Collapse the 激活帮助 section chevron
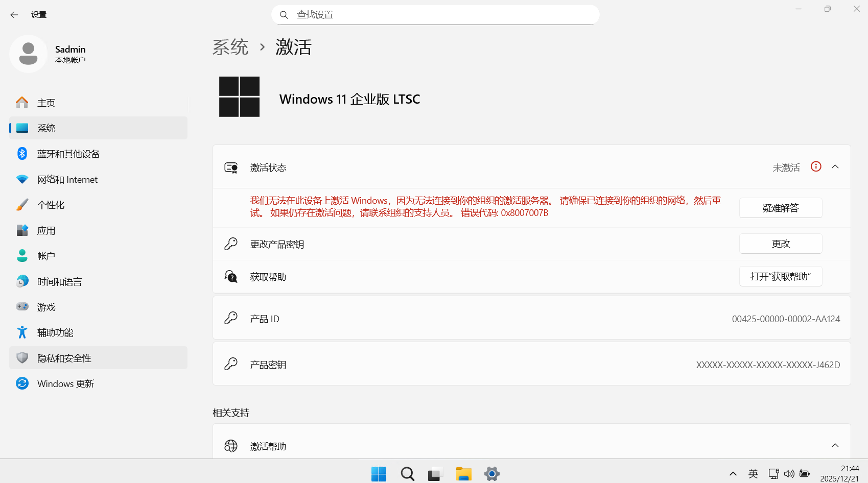868x483 pixels. click(835, 446)
